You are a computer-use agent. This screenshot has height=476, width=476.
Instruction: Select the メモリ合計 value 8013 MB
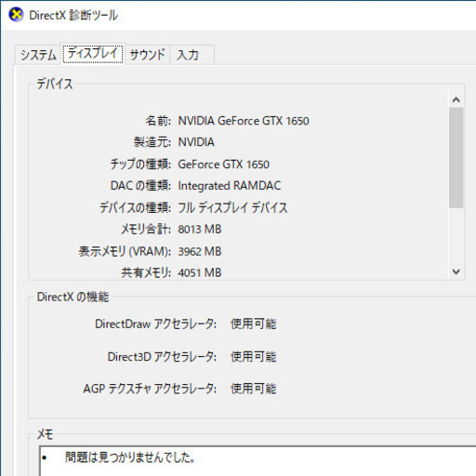point(200,230)
